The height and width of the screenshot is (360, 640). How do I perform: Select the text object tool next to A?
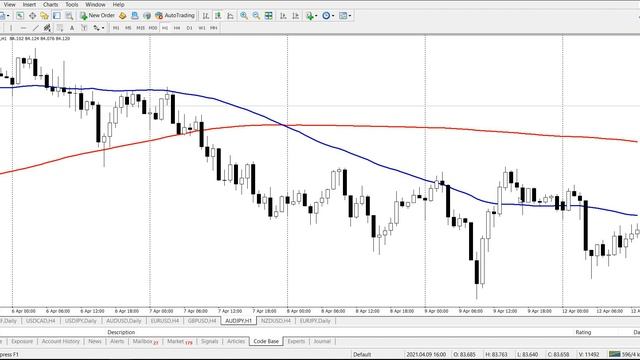coord(84,28)
